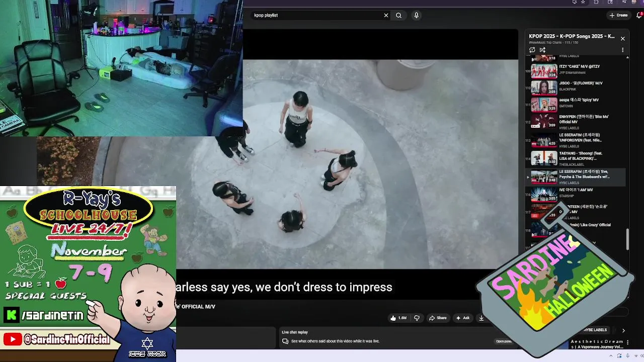The image size is (644, 362).
Task: Open the Share dialog for the video
Action: click(x=437, y=318)
